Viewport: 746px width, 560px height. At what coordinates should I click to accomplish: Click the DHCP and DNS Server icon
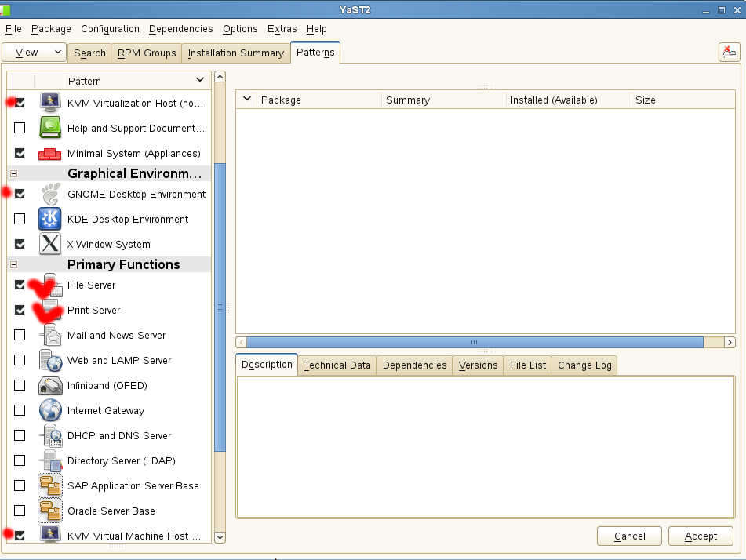[51, 435]
